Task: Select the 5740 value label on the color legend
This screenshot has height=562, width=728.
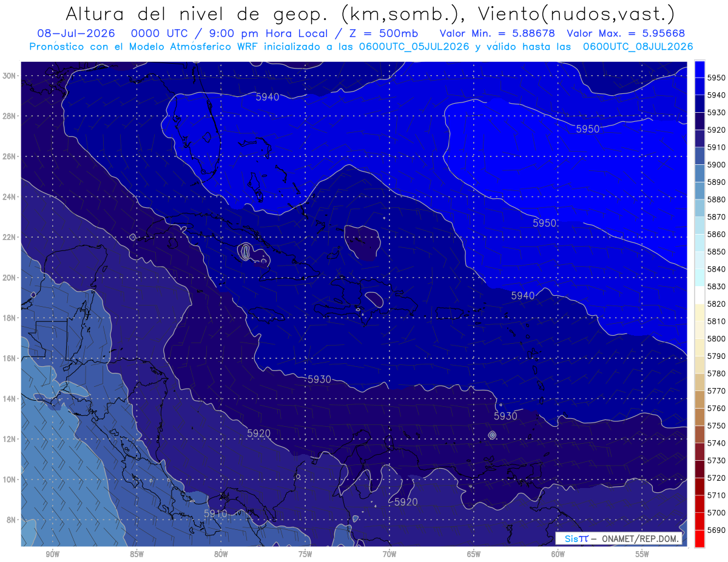Action: point(716,443)
